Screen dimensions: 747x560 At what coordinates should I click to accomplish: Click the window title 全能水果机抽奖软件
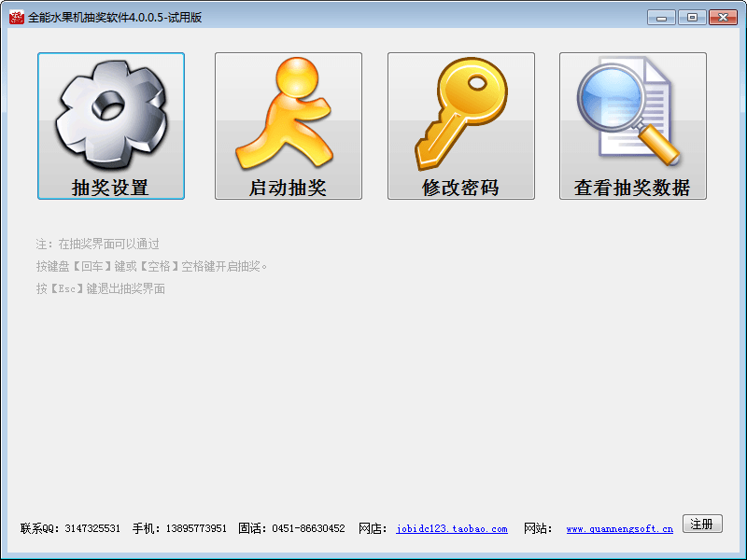115,17
